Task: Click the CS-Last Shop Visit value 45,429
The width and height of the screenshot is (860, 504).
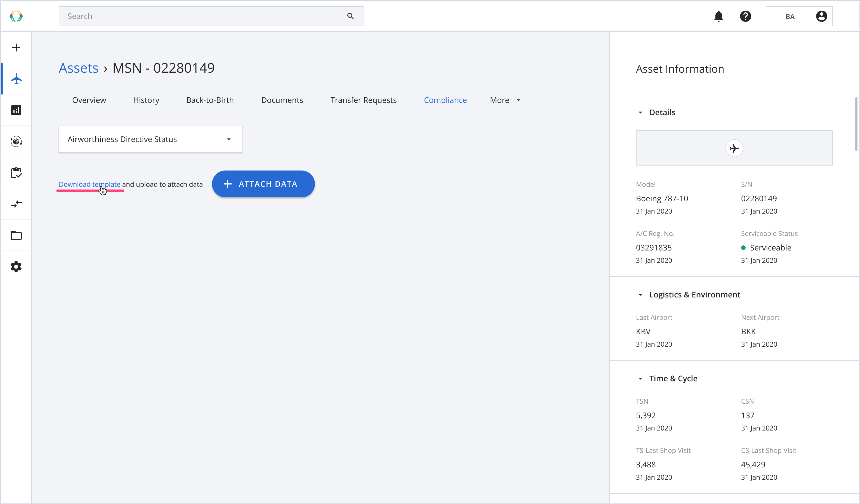Action: click(753, 464)
